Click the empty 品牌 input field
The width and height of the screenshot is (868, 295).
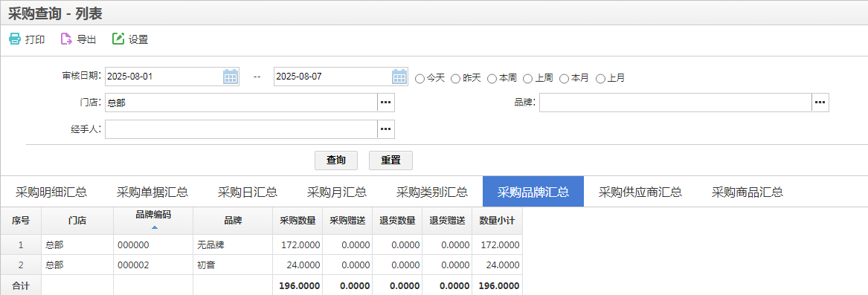[675, 103]
